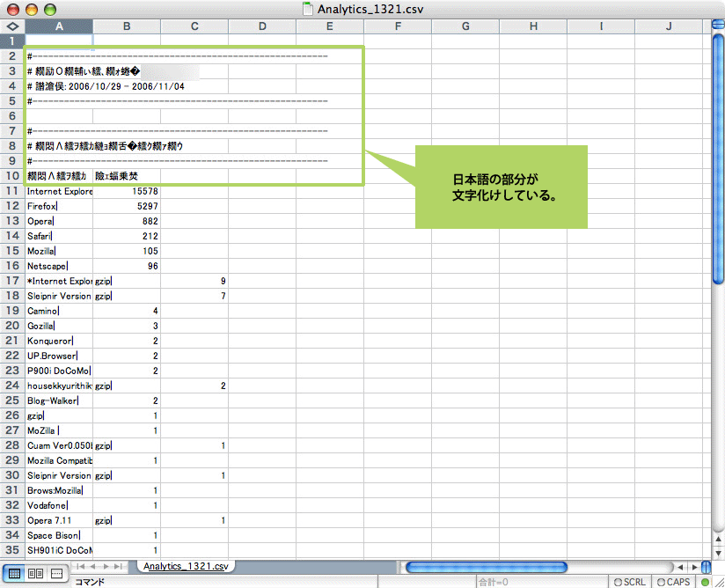Switch to page layout view icon

[36, 573]
